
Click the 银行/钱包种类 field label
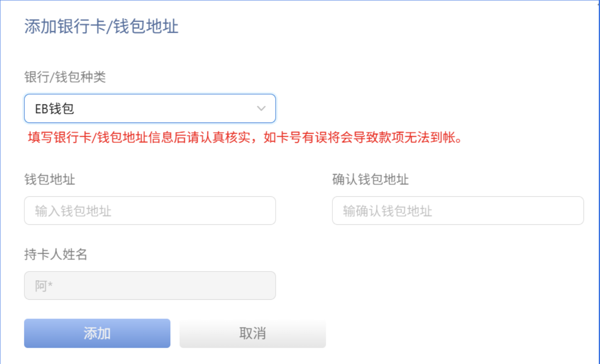click(65, 77)
